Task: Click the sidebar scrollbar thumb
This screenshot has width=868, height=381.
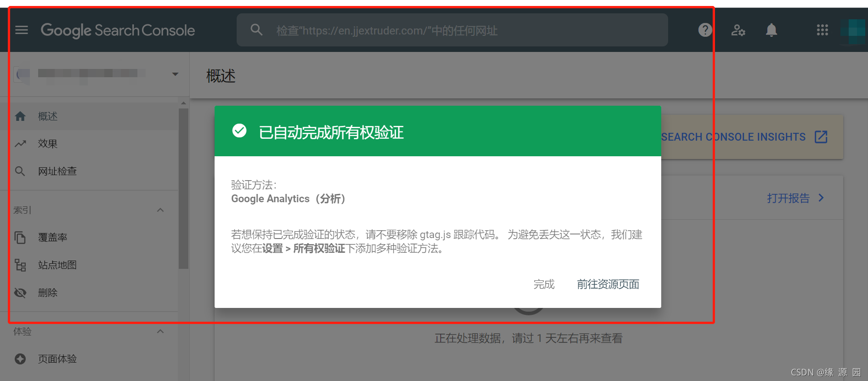Action: 183,188
